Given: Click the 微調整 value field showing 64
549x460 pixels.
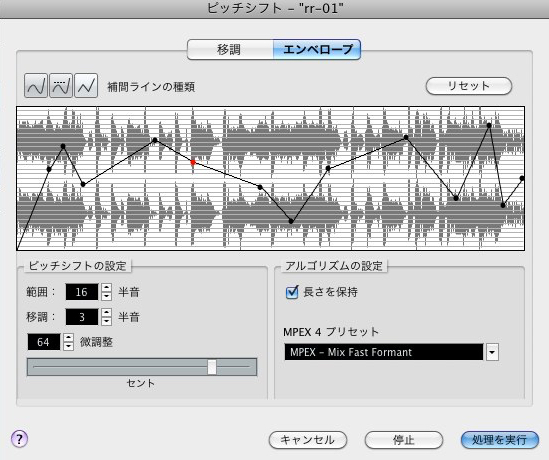Looking at the screenshot, I should coord(43,342).
